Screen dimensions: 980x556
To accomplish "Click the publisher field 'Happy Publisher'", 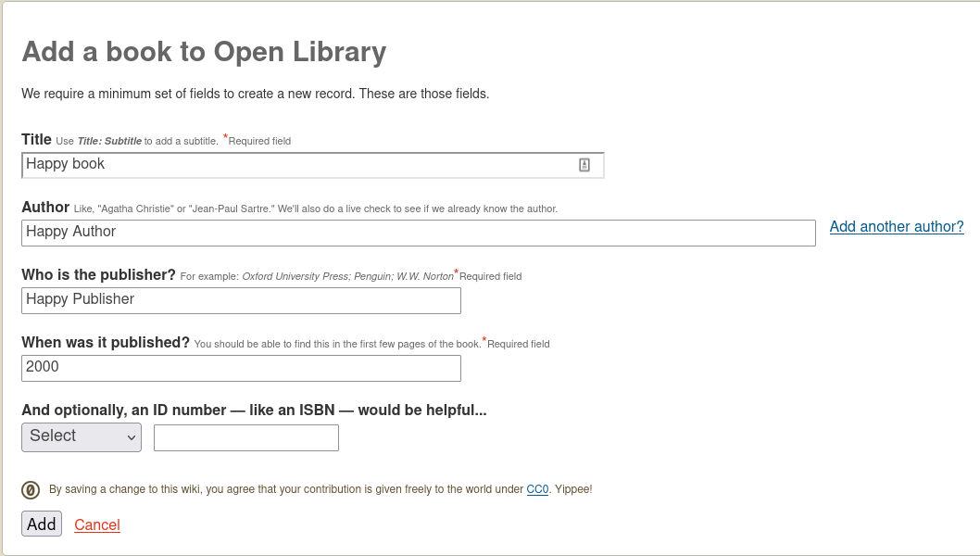I will [x=241, y=300].
